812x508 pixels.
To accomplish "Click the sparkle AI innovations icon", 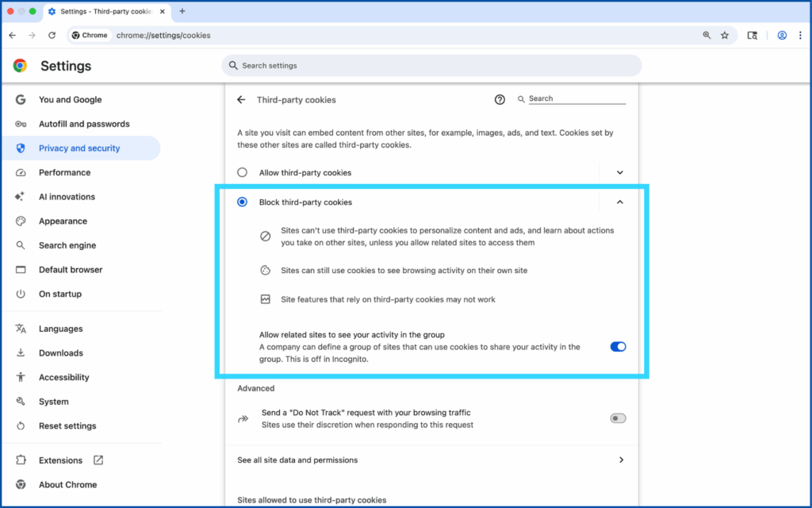I will (20, 197).
